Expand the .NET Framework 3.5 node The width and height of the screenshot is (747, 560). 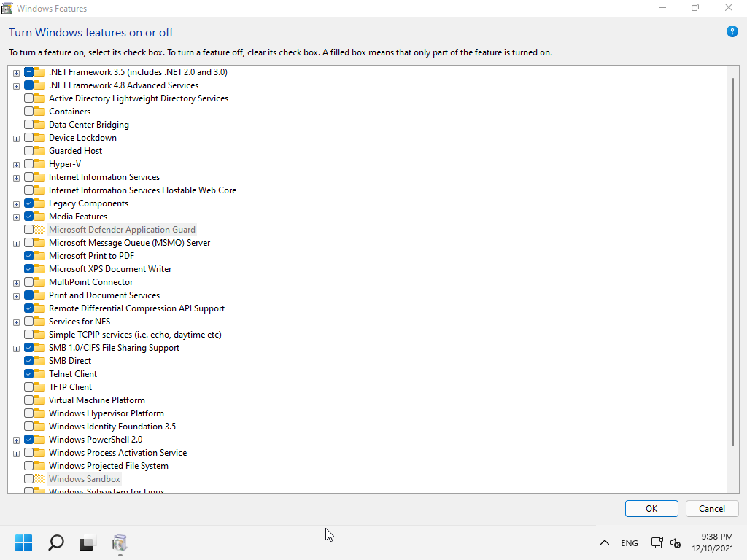click(x=16, y=73)
